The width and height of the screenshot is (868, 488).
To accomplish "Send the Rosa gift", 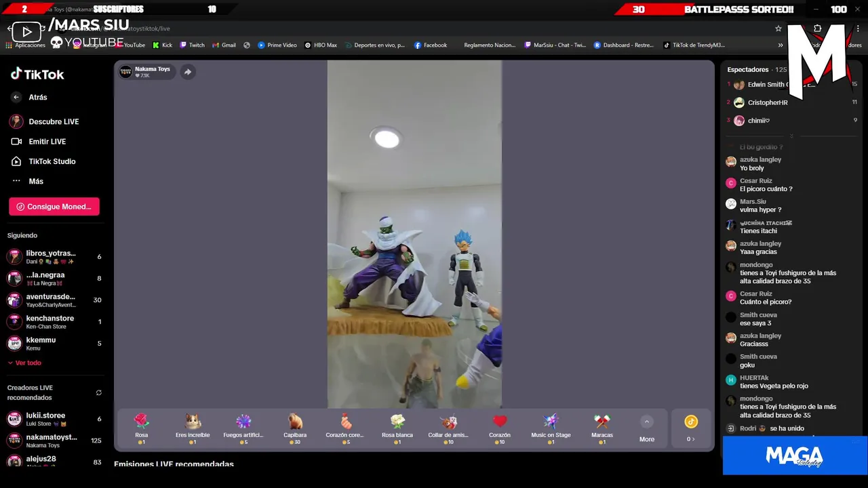I will 141,429.
